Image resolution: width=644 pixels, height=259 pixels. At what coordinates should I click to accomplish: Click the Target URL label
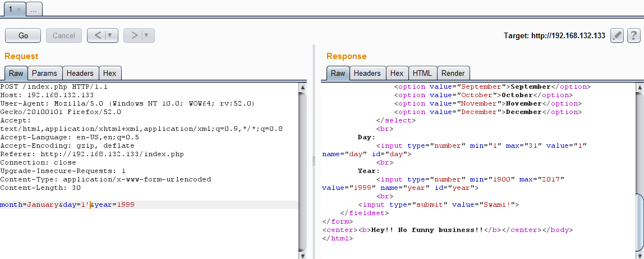pos(554,36)
